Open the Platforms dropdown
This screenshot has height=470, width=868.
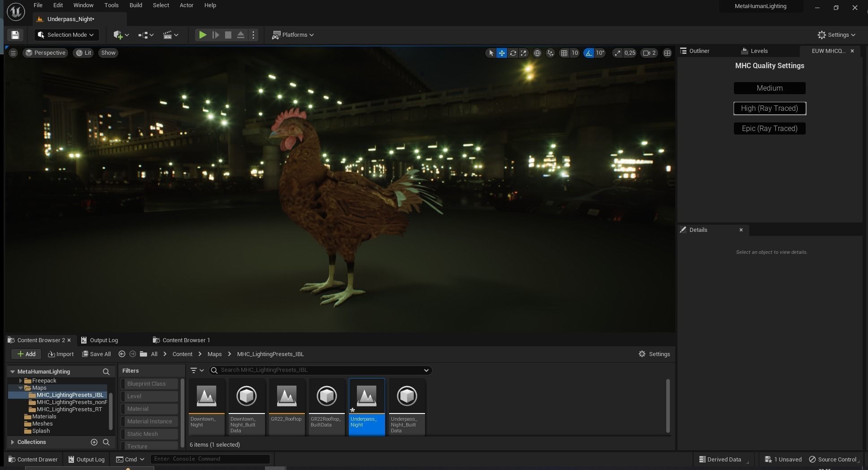click(293, 35)
